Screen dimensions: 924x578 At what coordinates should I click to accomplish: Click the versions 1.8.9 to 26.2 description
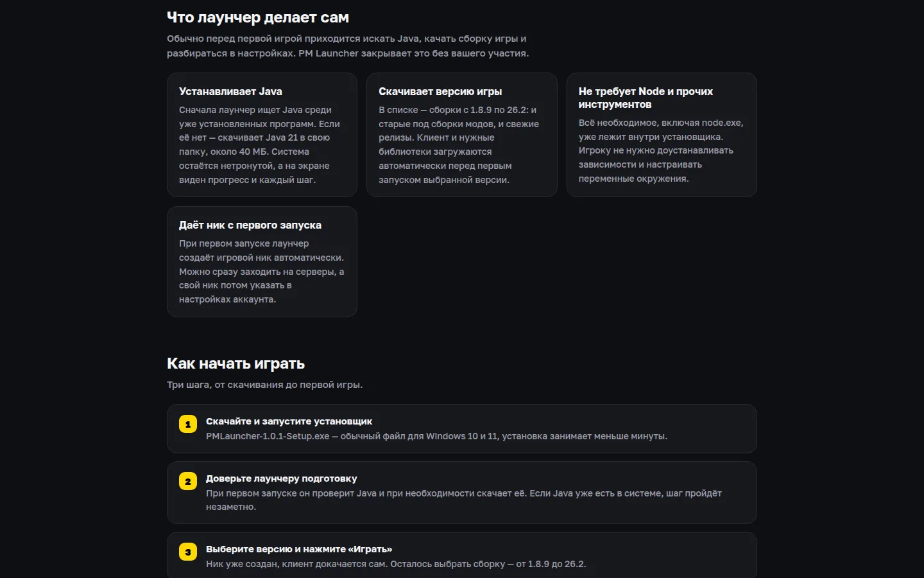point(459,144)
